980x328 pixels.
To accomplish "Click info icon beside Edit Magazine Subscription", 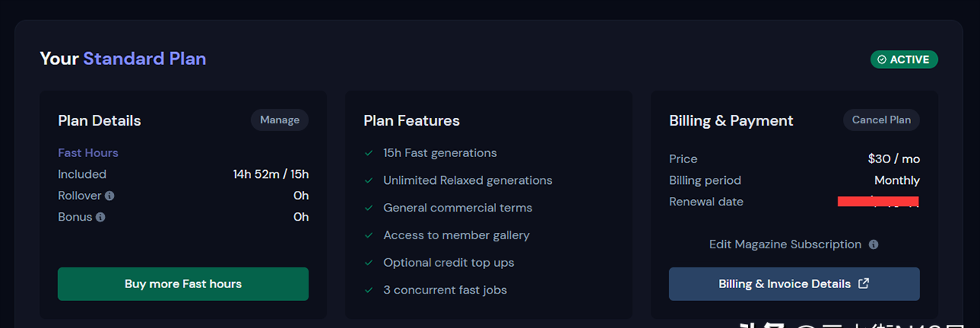I will pyautogui.click(x=874, y=244).
